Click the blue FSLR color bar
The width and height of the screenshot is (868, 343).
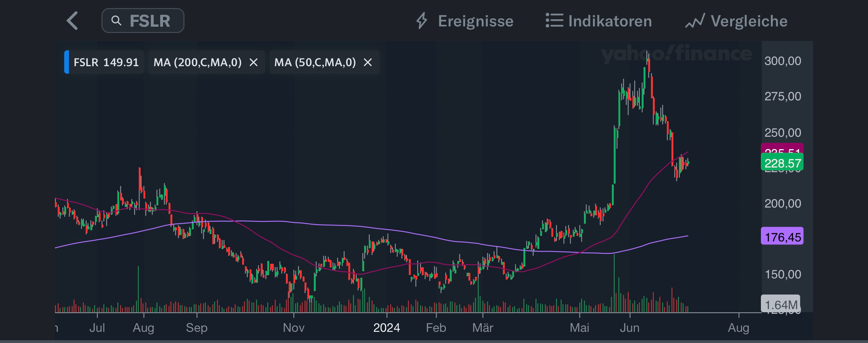click(x=67, y=62)
